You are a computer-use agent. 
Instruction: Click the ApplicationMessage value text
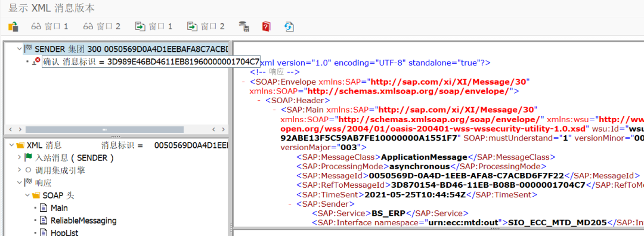425,157
